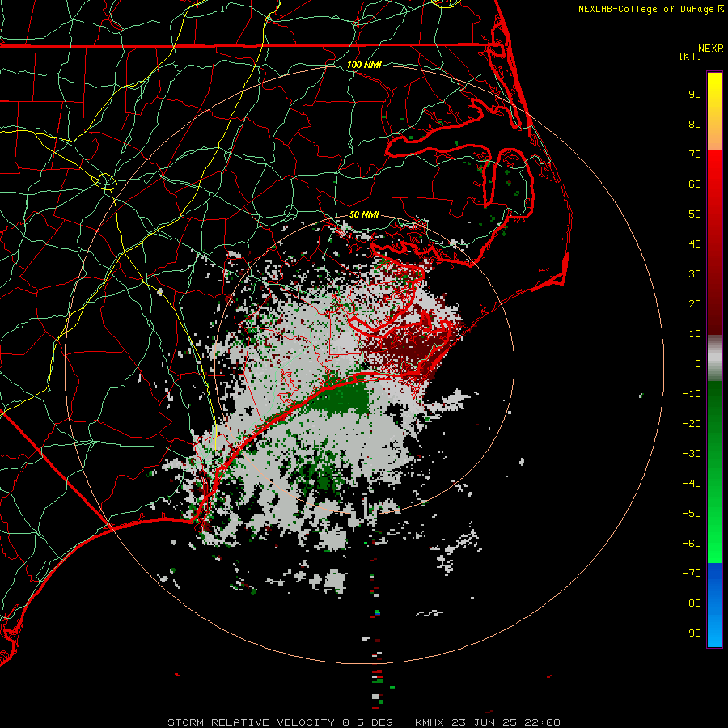Viewport: 728px width, 728px height.
Task: Click the -60 value on velocity scale
Action: [x=692, y=544]
